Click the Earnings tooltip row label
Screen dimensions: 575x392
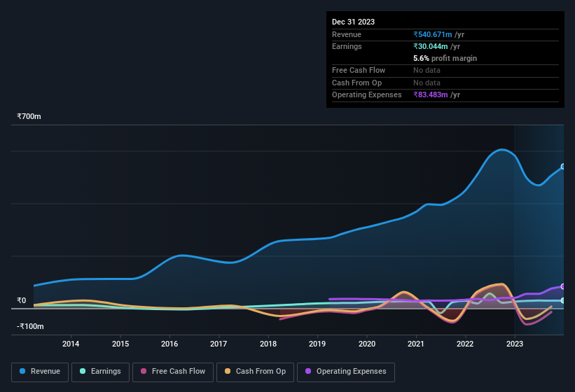pos(347,46)
